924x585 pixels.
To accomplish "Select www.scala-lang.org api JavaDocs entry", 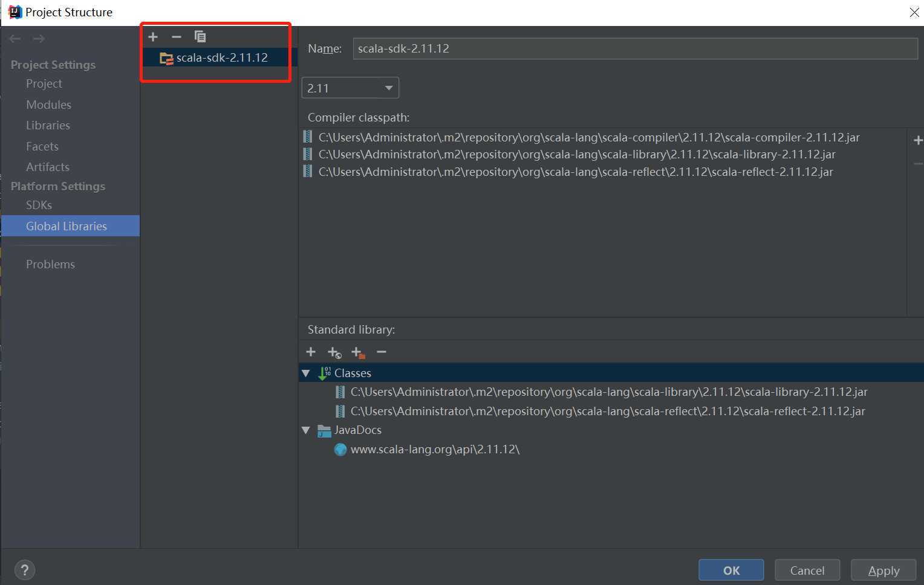I will click(x=435, y=449).
